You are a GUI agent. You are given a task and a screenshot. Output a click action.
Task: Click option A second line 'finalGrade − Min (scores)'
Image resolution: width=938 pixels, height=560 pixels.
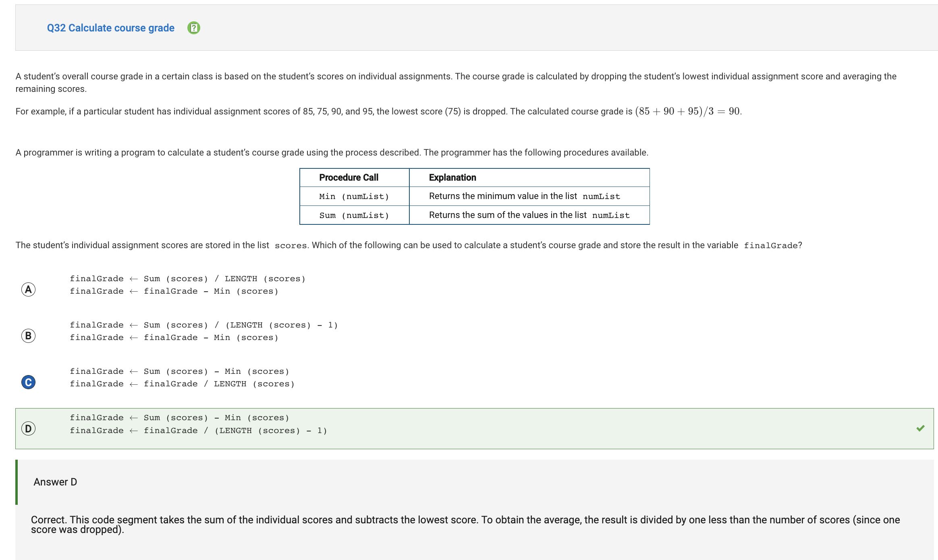211,291
